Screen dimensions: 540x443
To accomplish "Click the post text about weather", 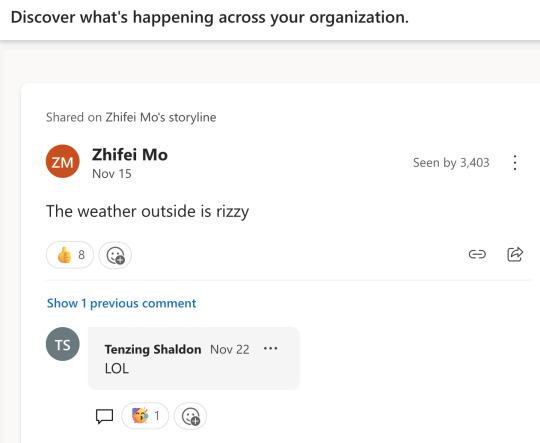I will 147,211.
